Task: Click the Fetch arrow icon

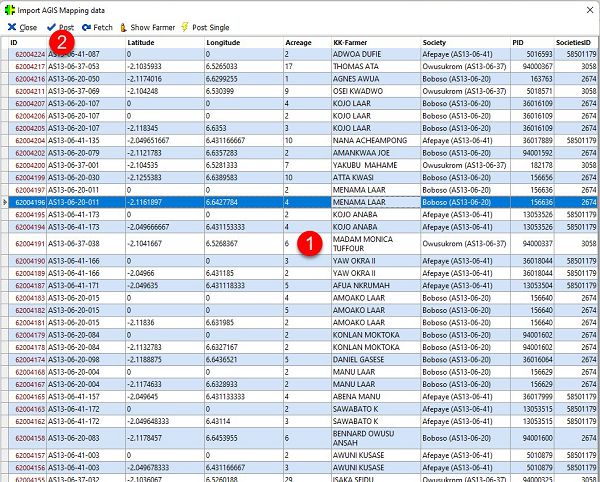Action: 86,27
